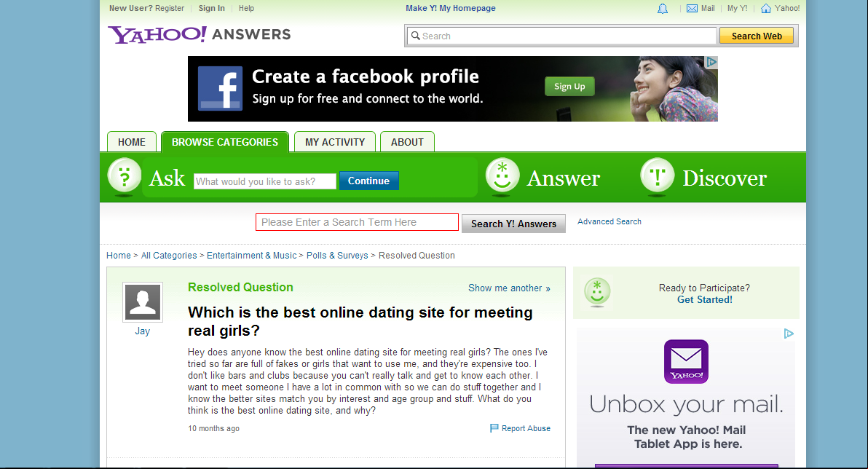Click the Resolved Question heading
Image resolution: width=868 pixels, height=469 pixels.
tap(240, 288)
